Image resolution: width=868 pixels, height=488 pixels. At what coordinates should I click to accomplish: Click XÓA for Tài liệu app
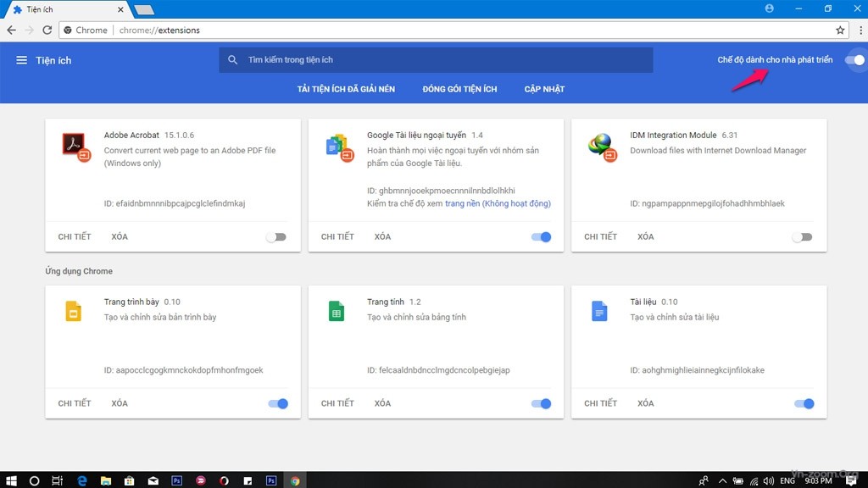645,403
